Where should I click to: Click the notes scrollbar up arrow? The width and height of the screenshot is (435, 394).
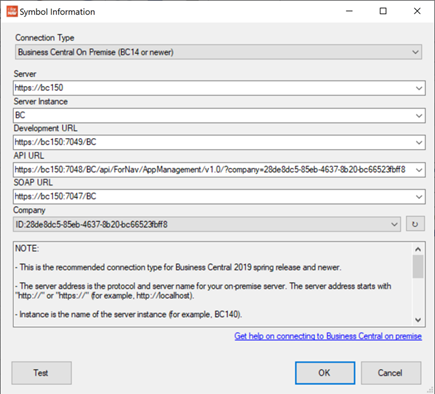(418, 249)
